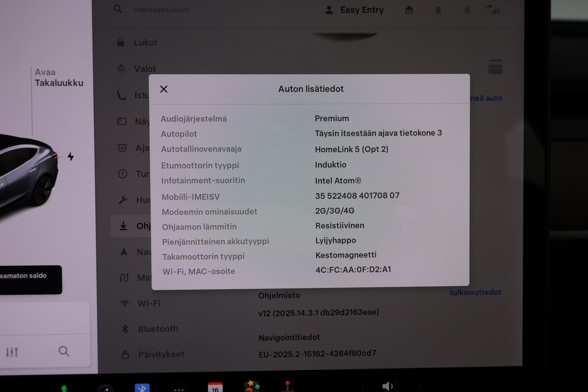The height and width of the screenshot is (392, 588).
Task: Tap the charging lightning bolt icon
Action: point(70,156)
